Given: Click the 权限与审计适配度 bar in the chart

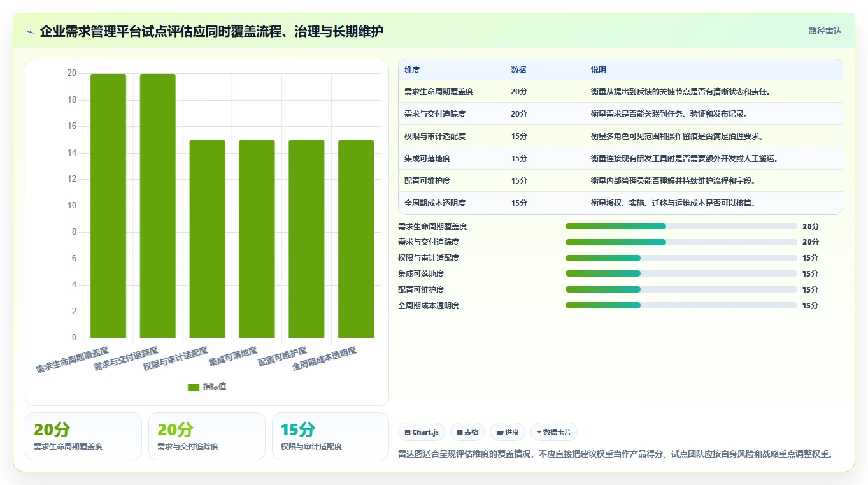Looking at the screenshot, I should (208, 239).
